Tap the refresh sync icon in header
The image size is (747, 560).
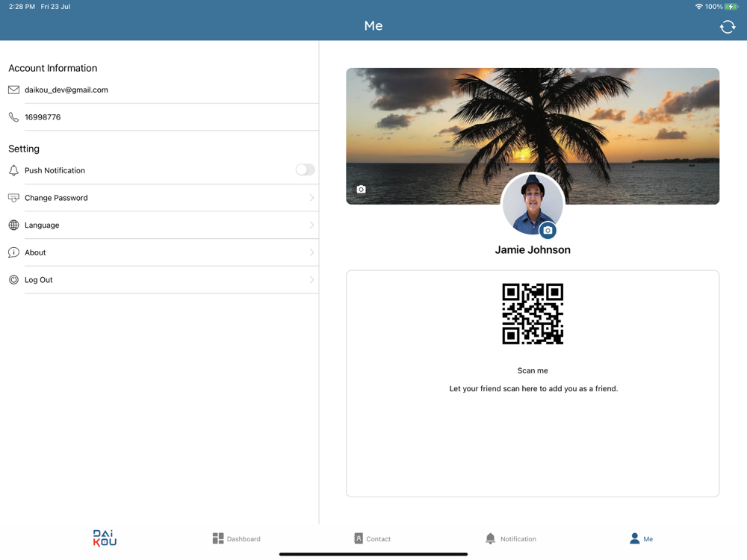pos(728,27)
